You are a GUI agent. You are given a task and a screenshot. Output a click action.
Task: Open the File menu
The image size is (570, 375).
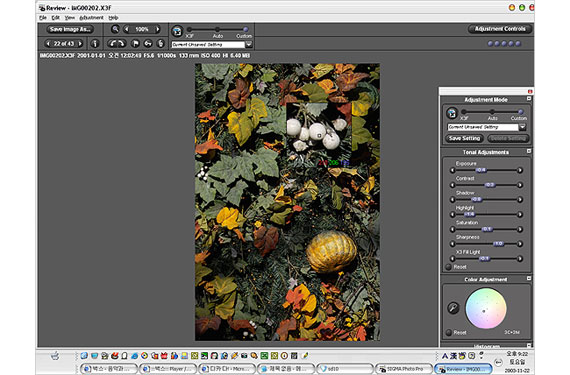pyautogui.click(x=43, y=17)
